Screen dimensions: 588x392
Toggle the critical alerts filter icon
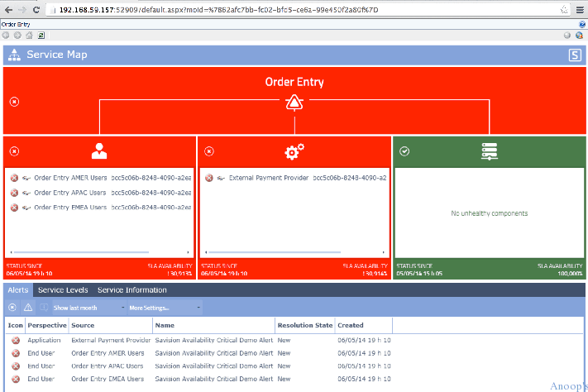(x=12, y=308)
